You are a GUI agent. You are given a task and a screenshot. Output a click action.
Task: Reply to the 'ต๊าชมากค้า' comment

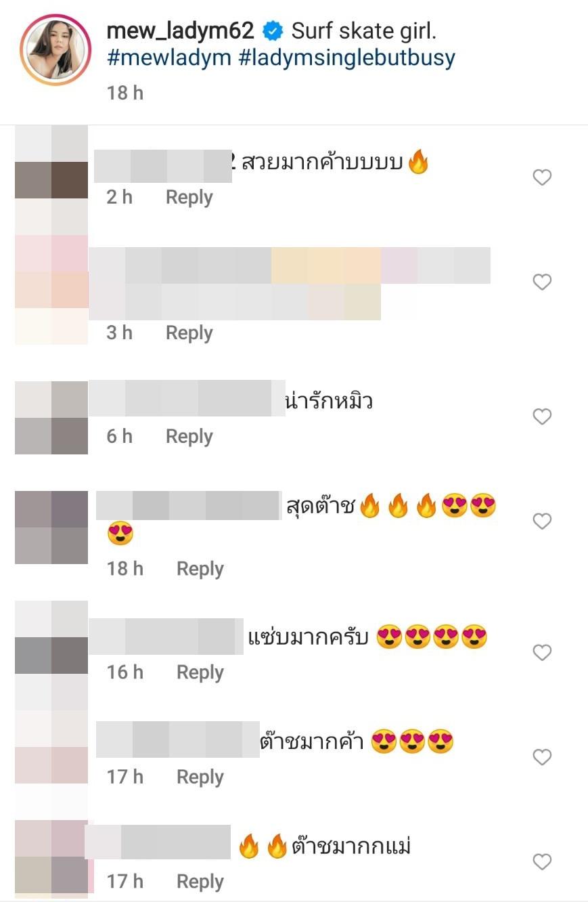pyautogui.click(x=200, y=776)
